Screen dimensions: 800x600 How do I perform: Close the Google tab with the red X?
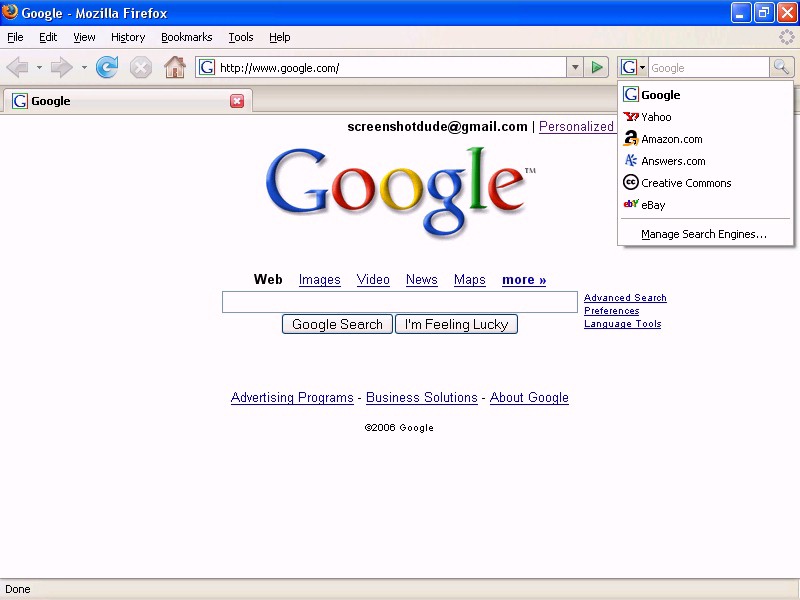(237, 101)
